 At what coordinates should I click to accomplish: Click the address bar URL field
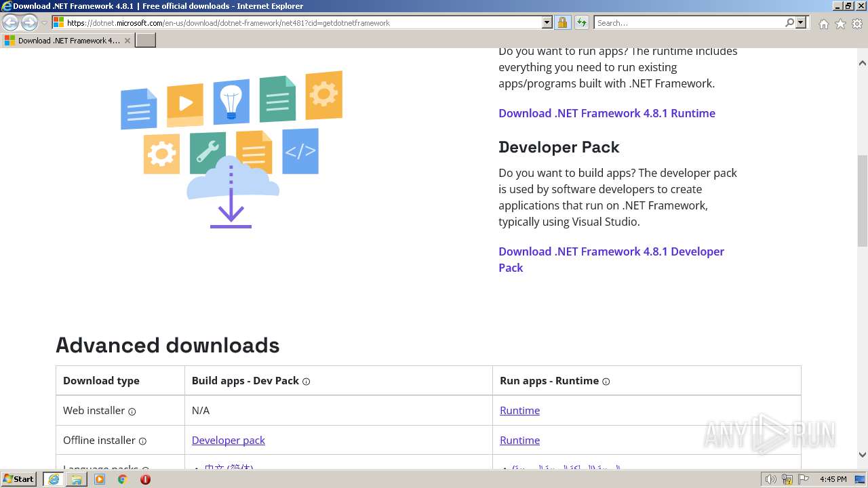pyautogui.click(x=302, y=22)
